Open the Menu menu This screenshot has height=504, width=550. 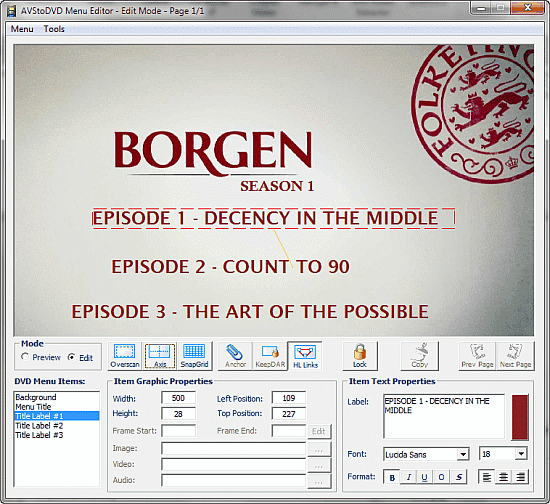(x=22, y=29)
